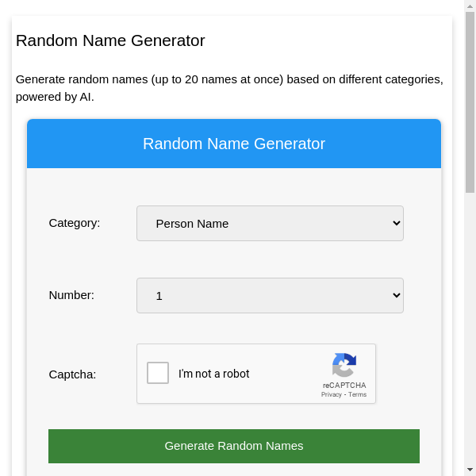Click the Number dropdown chevron arrow
476x476 pixels.
[x=397, y=296]
